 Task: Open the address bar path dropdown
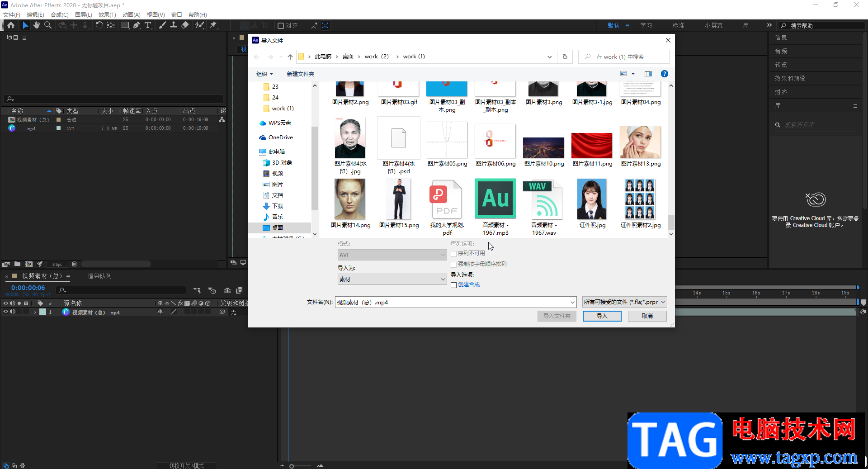[x=549, y=57]
